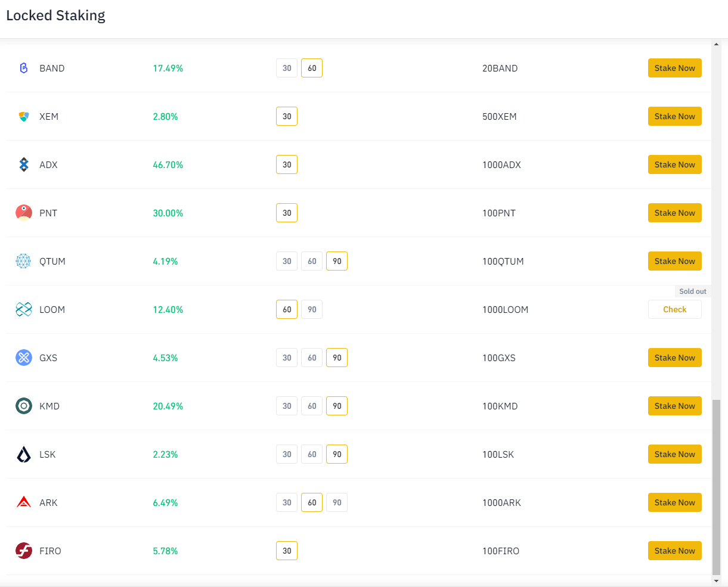Stake XEM with Stake Now button
728x587 pixels.
[x=675, y=116]
